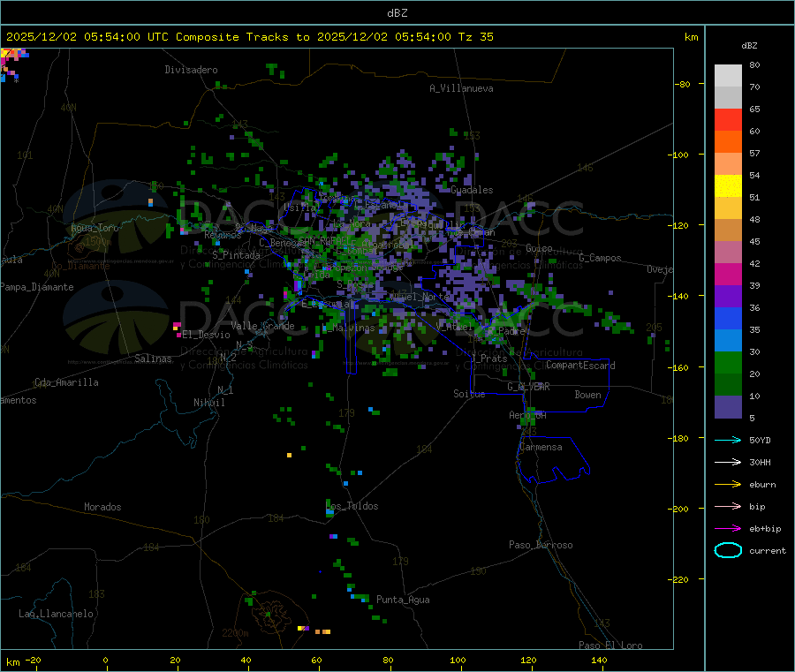The width and height of the screenshot is (795, 672).
Task: Click the 65 dBZ red color swatch
Action: pos(728,119)
